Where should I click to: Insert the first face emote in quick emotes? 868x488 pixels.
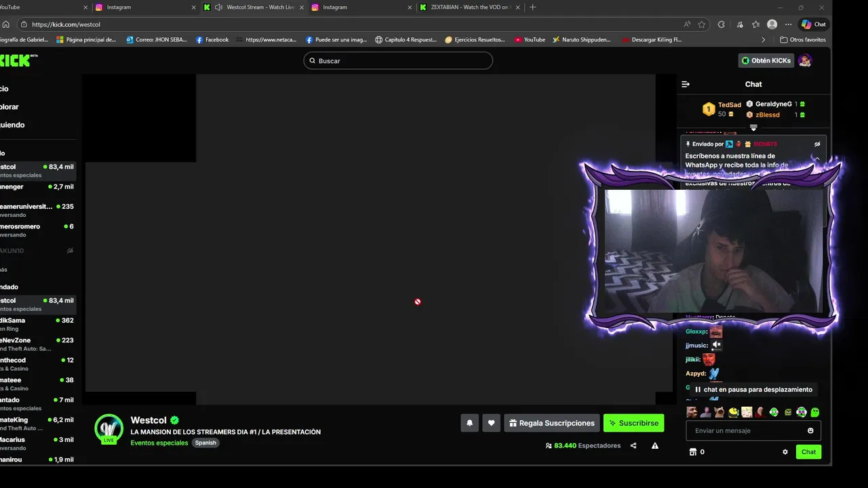(692, 412)
